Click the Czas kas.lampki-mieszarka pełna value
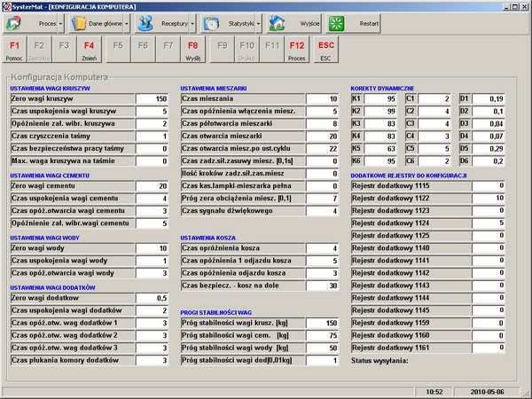 pos(322,186)
